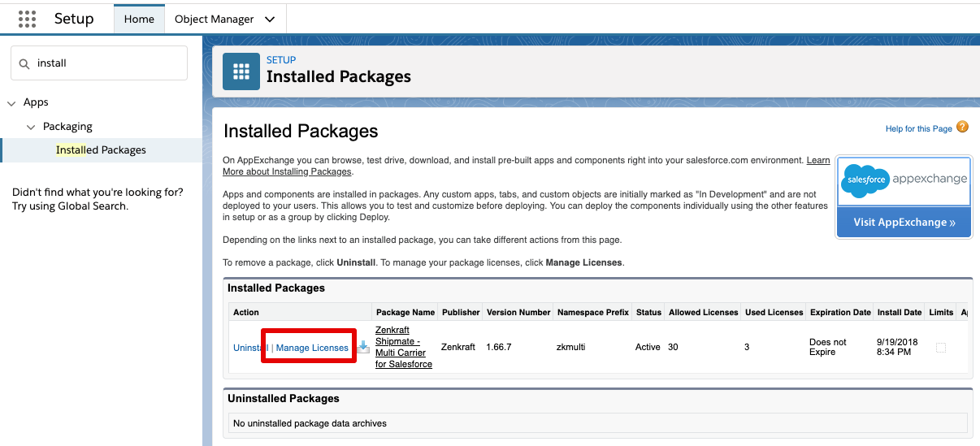Click the Limits column header

[x=941, y=312]
